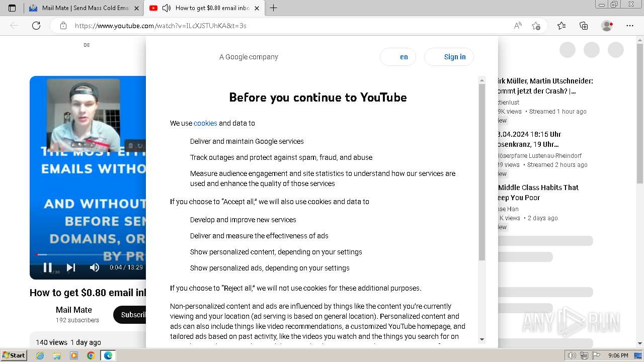
Task: Open media player taskbar icon
Action: click(x=74, y=355)
